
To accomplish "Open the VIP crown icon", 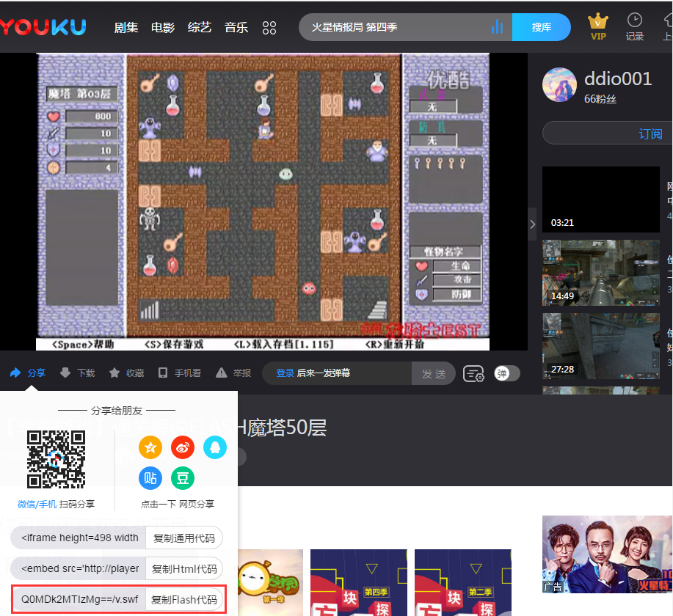I will [x=598, y=26].
